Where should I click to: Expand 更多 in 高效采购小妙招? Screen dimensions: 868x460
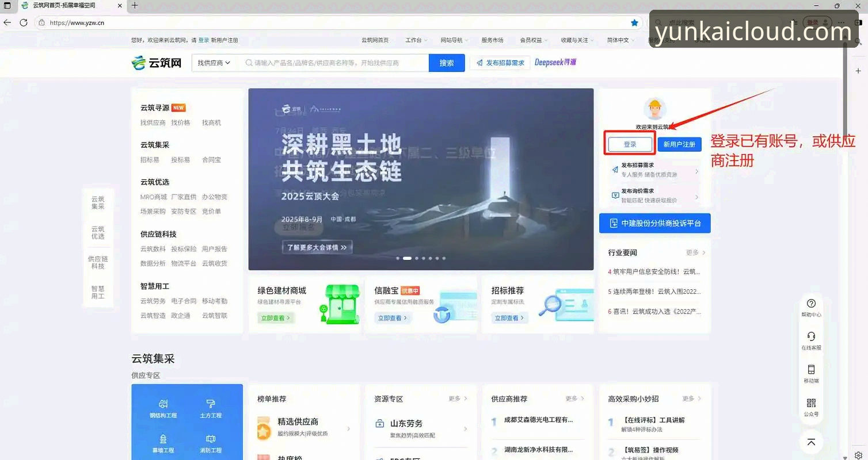[x=692, y=398]
